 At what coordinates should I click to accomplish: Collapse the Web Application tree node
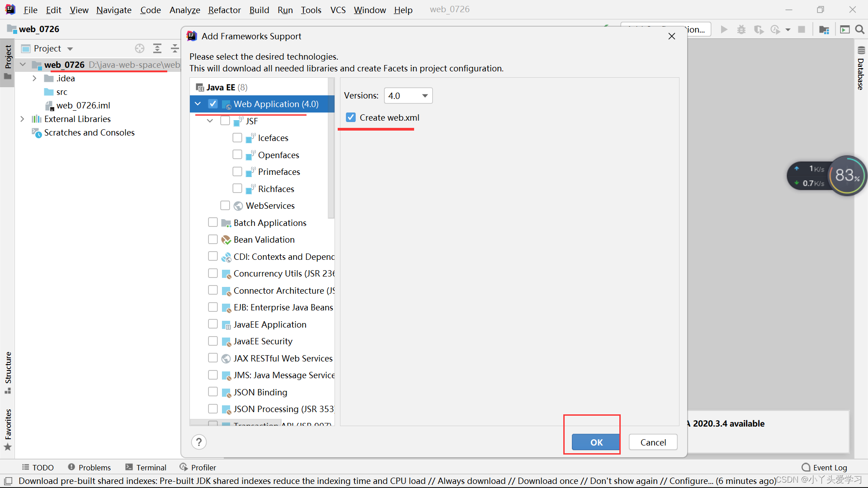[x=198, y=104]
